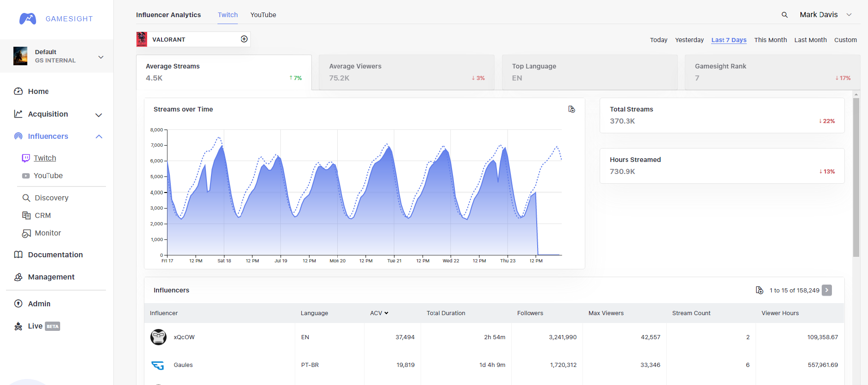Go to next page of influencers
This screenshot has height=385, width=868.
tap(827, 290)
